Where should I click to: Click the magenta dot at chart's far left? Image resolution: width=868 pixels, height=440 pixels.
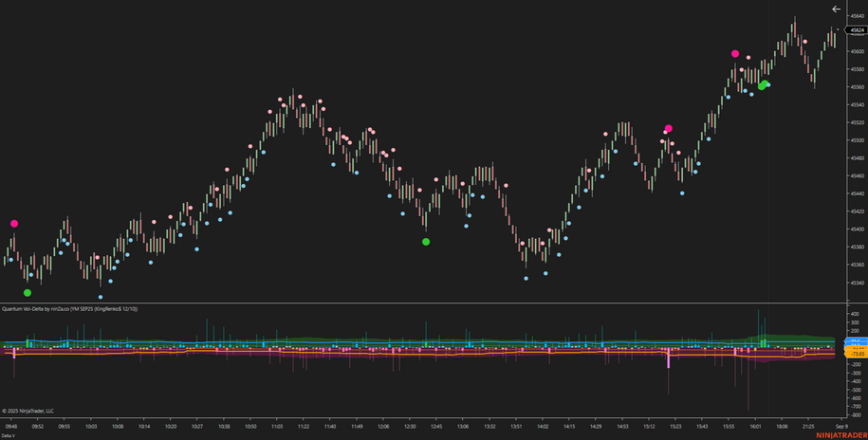pos(14,224)
